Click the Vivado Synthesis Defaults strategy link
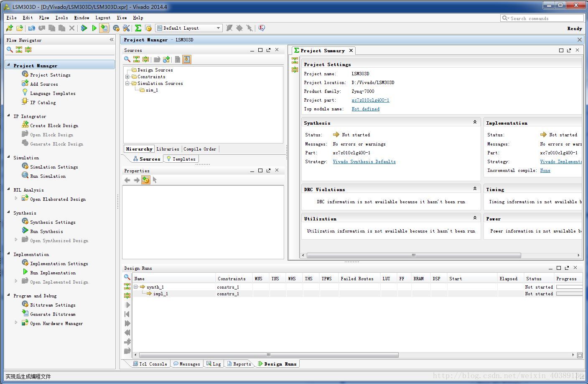The height and width of the screenshot is (384, 588). 364,161
